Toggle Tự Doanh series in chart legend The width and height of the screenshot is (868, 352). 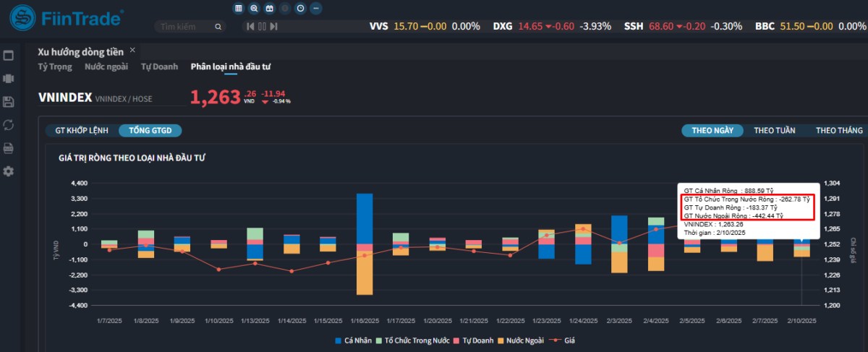(475, 340)
